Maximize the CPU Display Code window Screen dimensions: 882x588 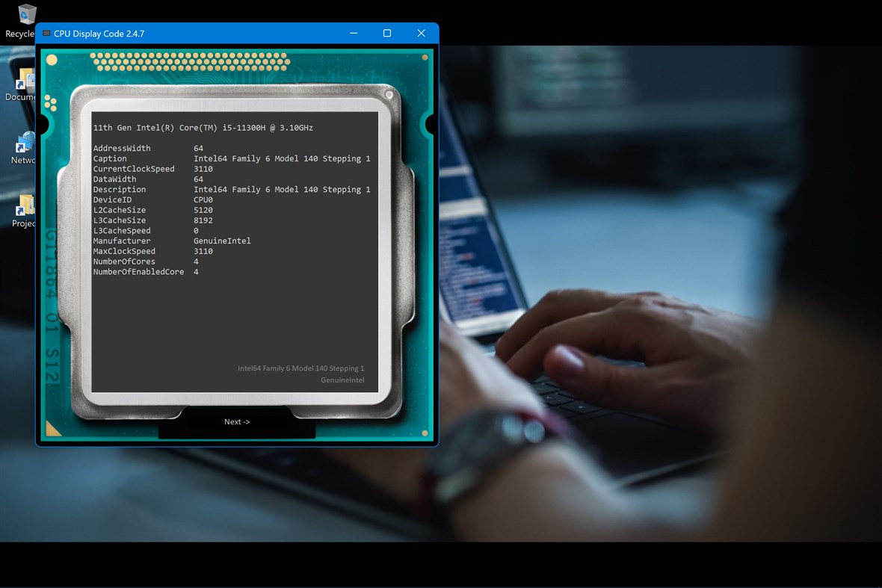pos(387,33)
